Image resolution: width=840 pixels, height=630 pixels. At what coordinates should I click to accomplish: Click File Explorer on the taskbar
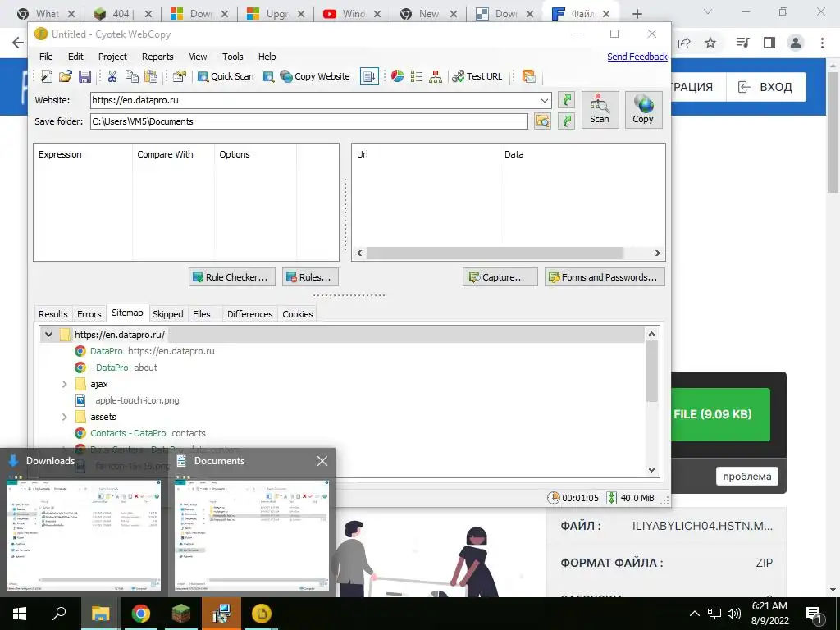tap(100, 614)
